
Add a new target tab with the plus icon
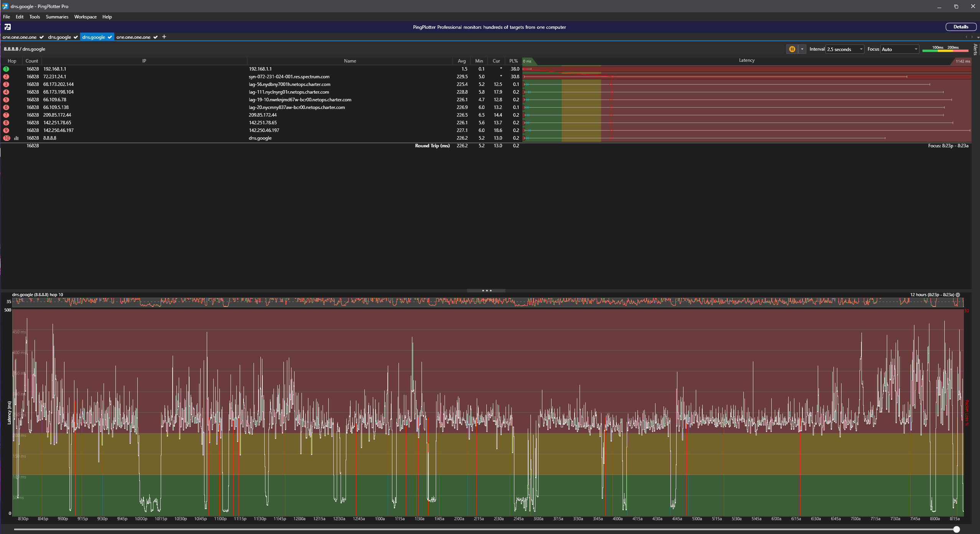[164, 37]
